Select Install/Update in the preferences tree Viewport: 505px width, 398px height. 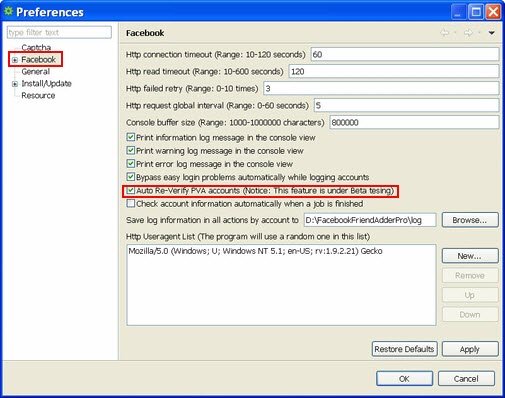46,83
